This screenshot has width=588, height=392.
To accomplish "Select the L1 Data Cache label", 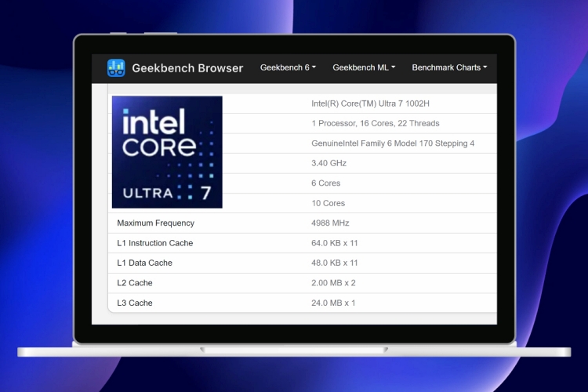I will pyautogui.click(x=145, y=263).
